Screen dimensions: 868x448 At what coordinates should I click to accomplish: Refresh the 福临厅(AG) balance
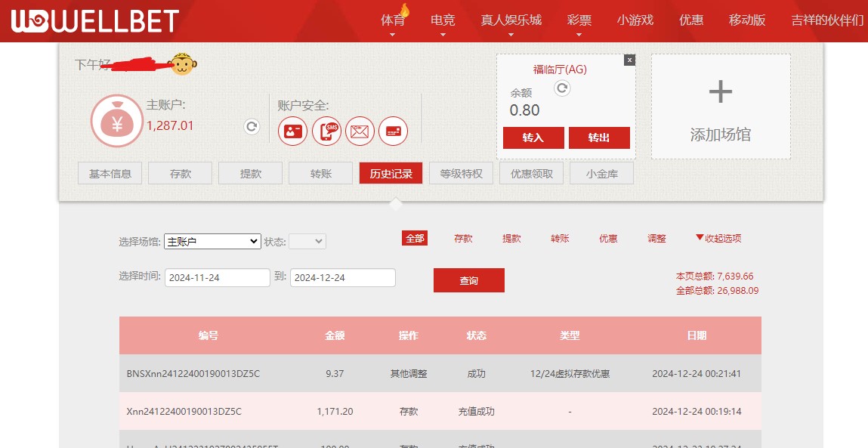tap(562, 88)
